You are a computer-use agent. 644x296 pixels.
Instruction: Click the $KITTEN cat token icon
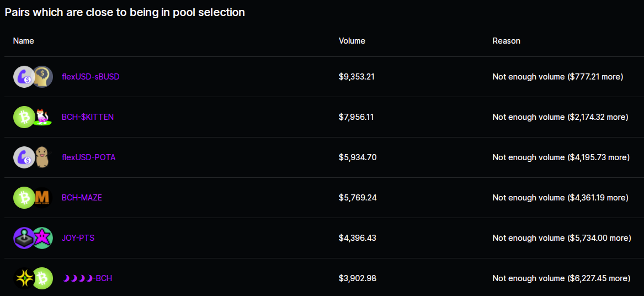42,117
